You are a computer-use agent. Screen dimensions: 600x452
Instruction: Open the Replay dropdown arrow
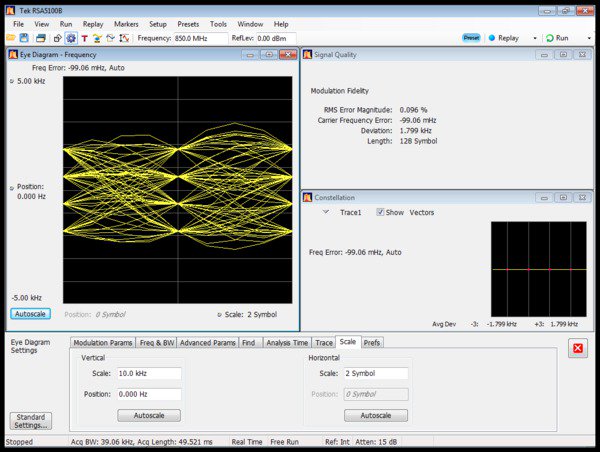[534, 38]
